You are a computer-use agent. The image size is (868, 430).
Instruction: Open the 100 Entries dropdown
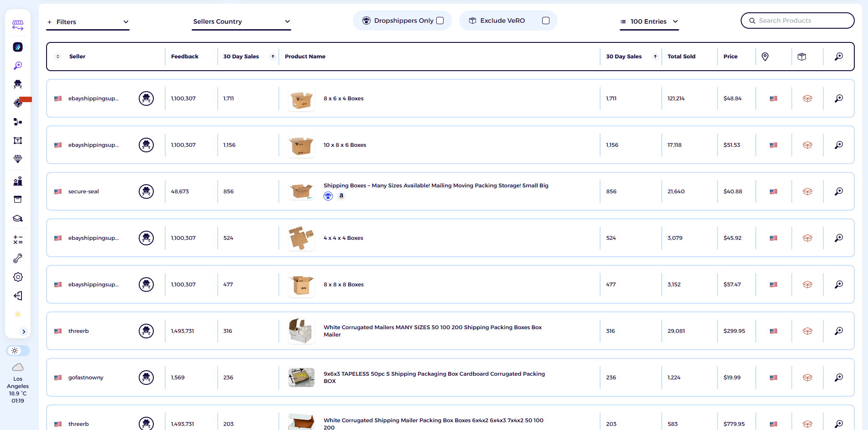(649, 21)
